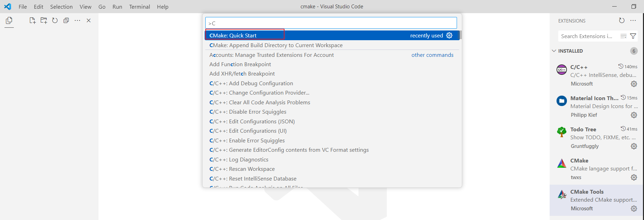
Task: Restore down the VS Code window
Action: tap(634, 7)
